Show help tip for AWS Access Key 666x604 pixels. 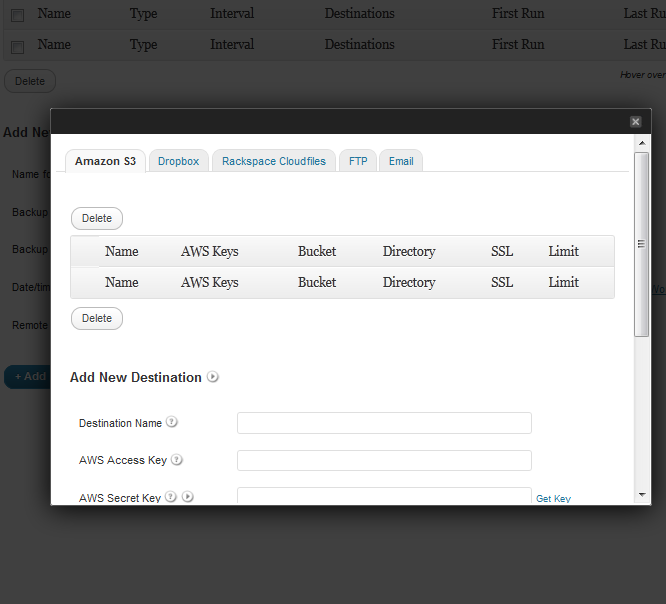tap(177, 460)
